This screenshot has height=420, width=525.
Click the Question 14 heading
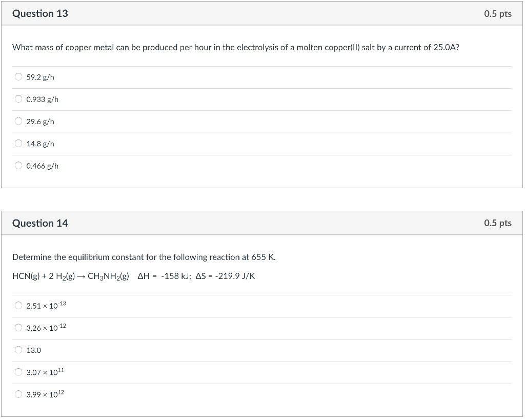(x=40, y=223)
